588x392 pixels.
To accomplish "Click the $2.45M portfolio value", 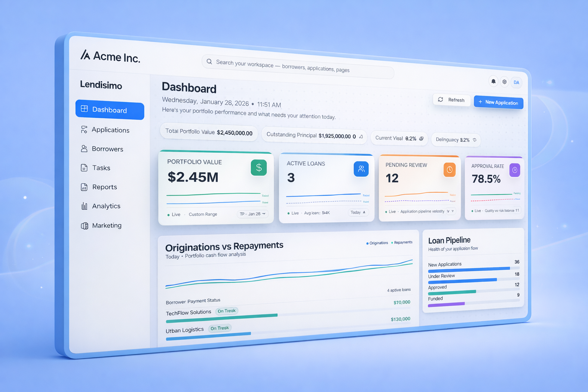I will [193, 177].
